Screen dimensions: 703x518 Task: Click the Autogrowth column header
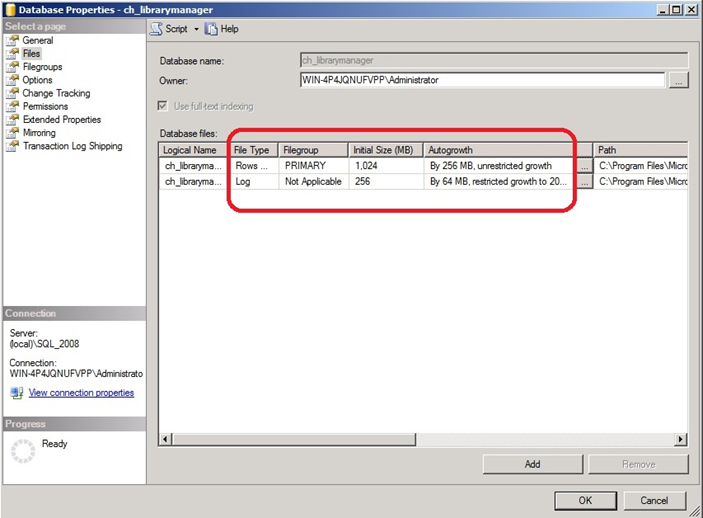(508, 150)
